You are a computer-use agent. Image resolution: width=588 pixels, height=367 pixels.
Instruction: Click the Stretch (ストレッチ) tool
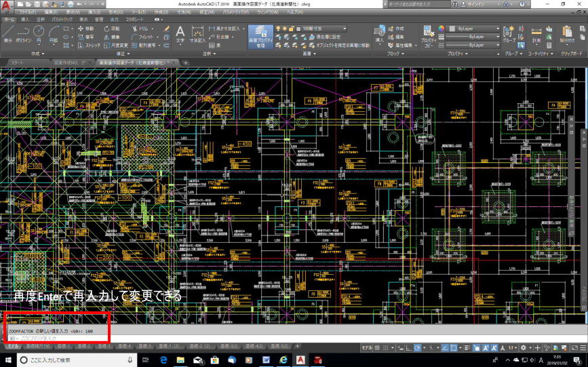tap(89, 45)
